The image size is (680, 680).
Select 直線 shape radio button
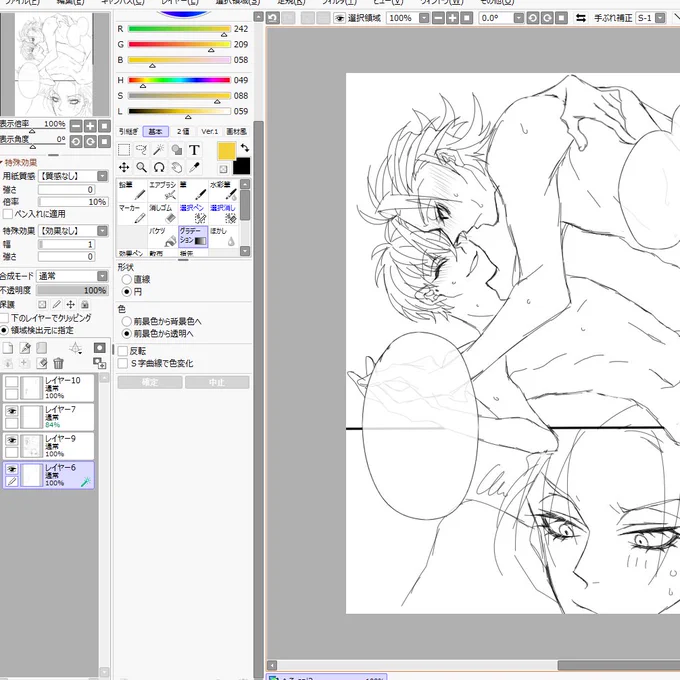127,279
